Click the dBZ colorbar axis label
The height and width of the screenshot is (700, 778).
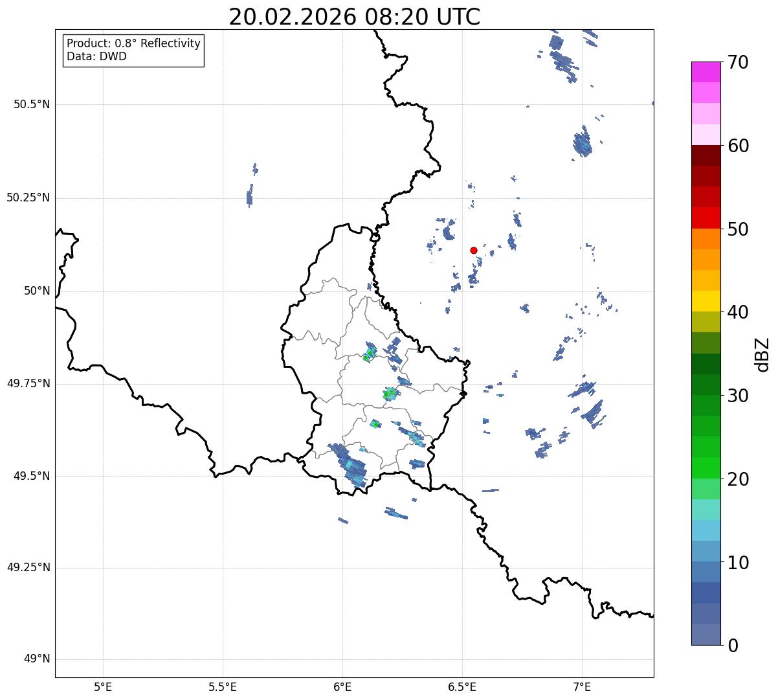click(762, 354)
